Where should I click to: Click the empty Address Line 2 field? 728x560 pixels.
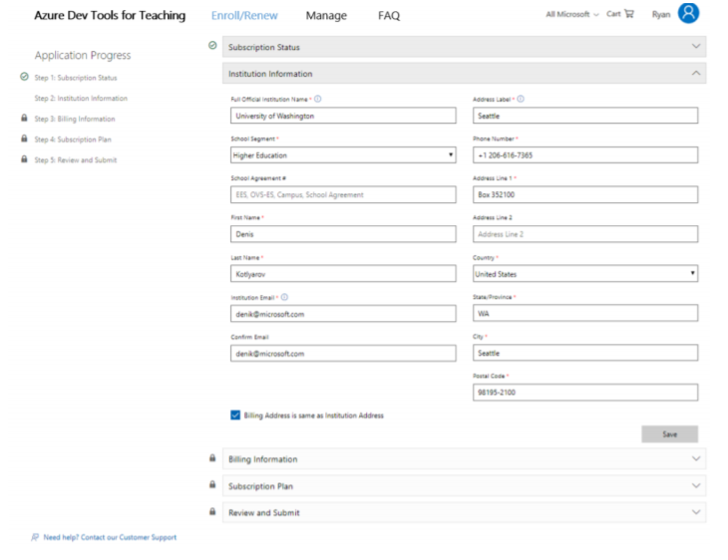pyautogui.click(x=585, y=234)
